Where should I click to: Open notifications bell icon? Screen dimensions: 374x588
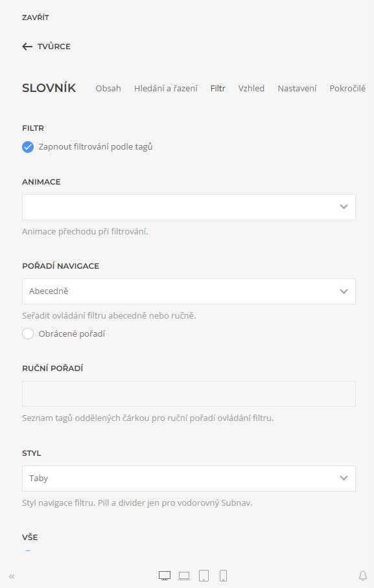pyautogui.click(x=363, y=576)
